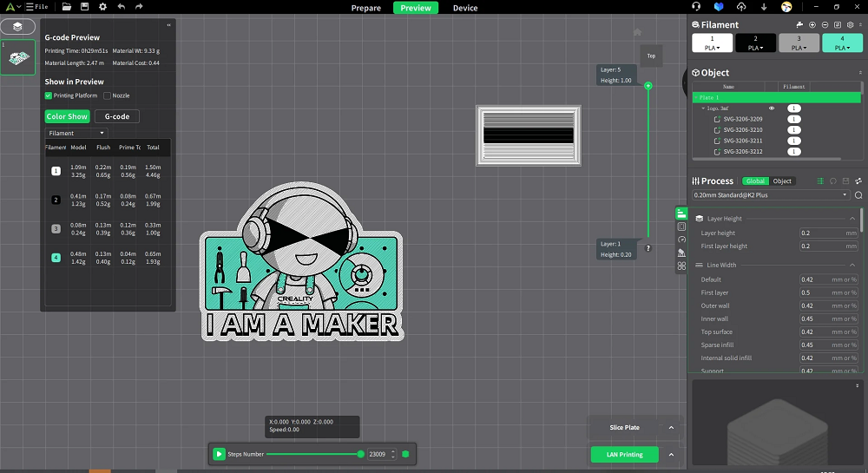This screenshot has width=868, height=473.
Task: Open the Filament view type dropdown
Action: tap(76, 133)
